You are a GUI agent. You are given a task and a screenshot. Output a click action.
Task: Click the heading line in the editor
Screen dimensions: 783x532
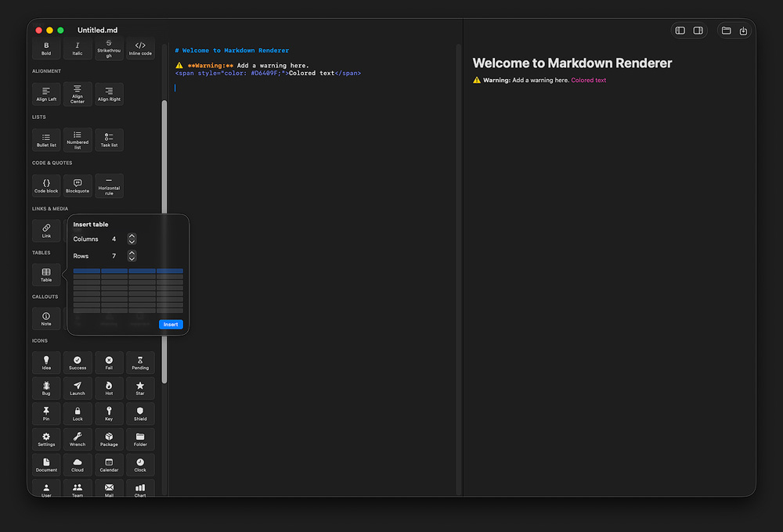[232, 50]
